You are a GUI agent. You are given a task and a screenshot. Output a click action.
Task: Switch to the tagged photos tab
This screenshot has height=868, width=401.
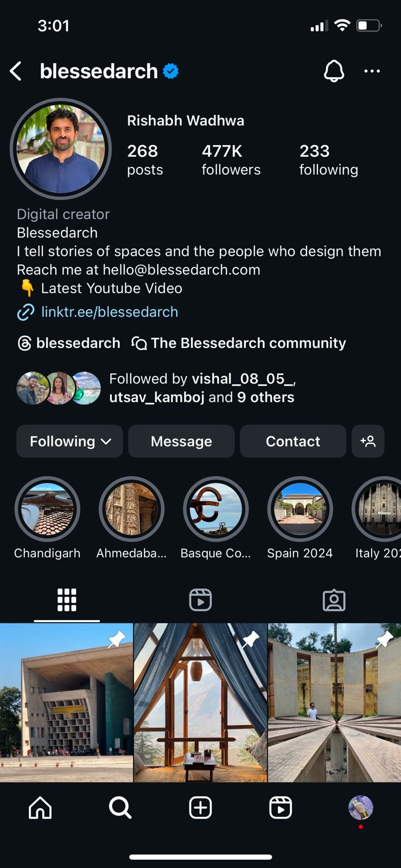click(334, 600)
